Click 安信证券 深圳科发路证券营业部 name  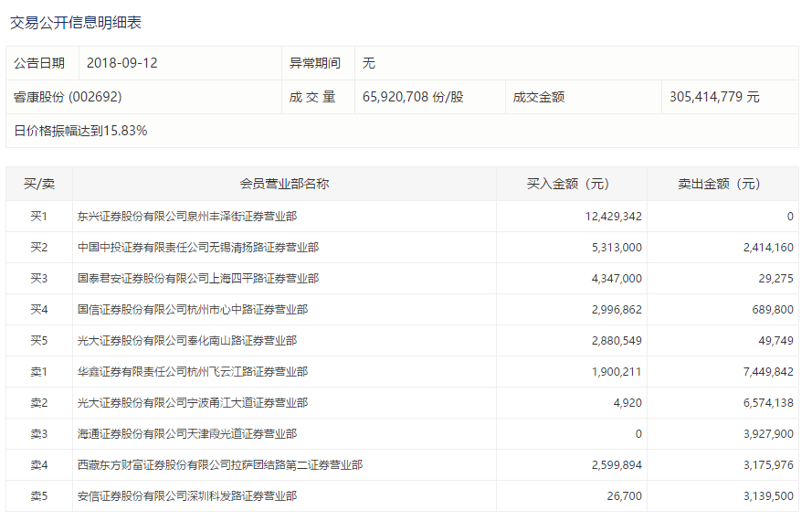point(187,496)
